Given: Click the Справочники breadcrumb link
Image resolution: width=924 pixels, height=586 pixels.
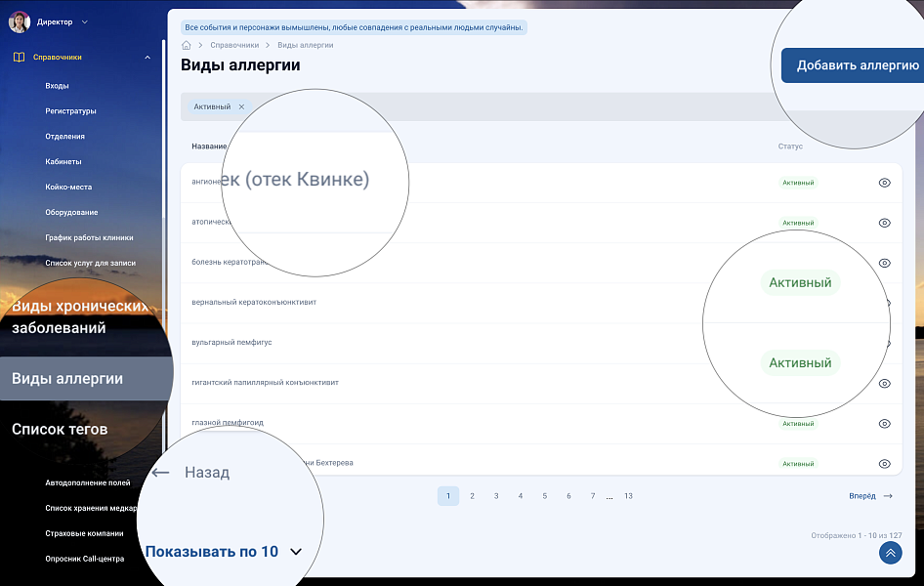Looking at the screenshot, I should 233,45.
